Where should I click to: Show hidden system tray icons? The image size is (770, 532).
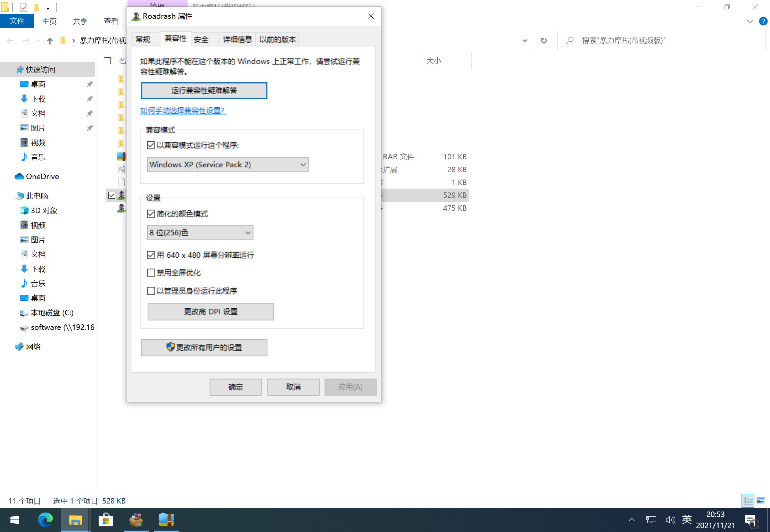632,520
